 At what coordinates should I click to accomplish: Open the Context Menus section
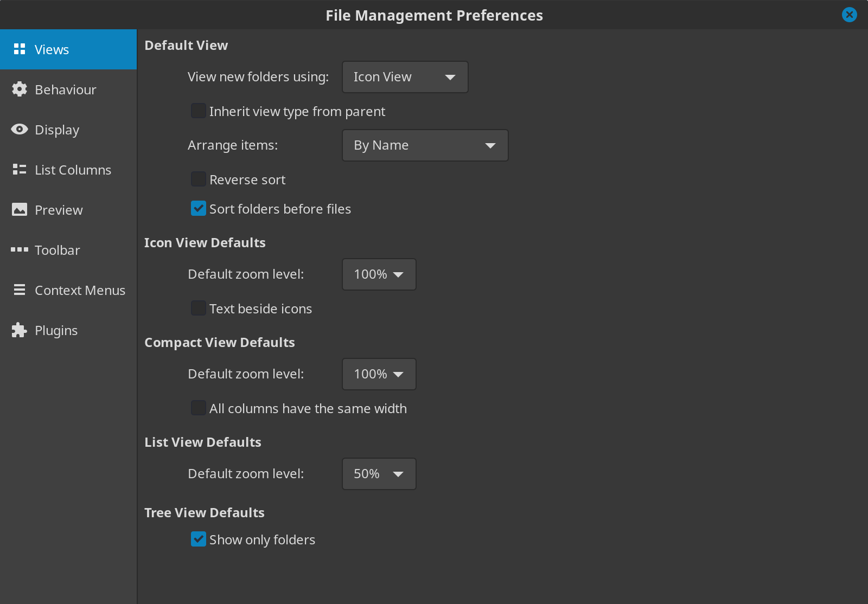(79, 290)
